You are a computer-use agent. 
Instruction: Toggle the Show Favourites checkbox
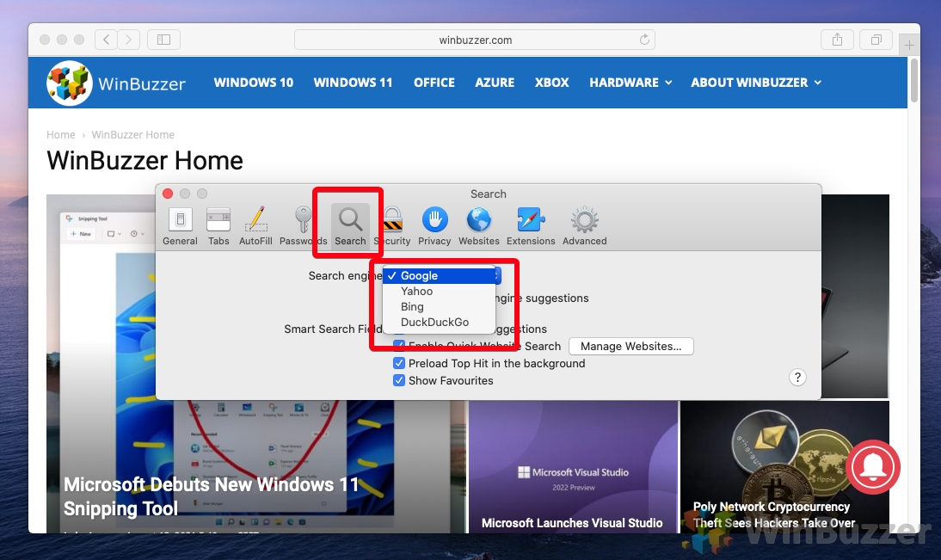[398, 380]
